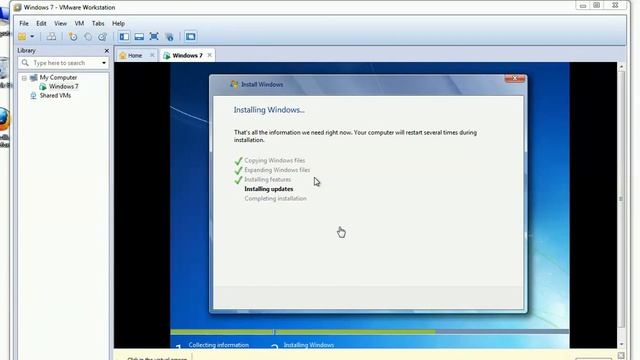640x360 pixels.
Task: Select My Computer in the library tree
Action: 58,77
